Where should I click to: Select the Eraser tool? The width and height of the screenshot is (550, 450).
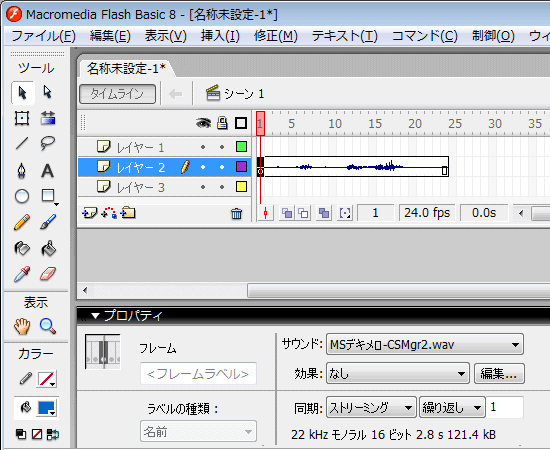[x=48, y=274]
